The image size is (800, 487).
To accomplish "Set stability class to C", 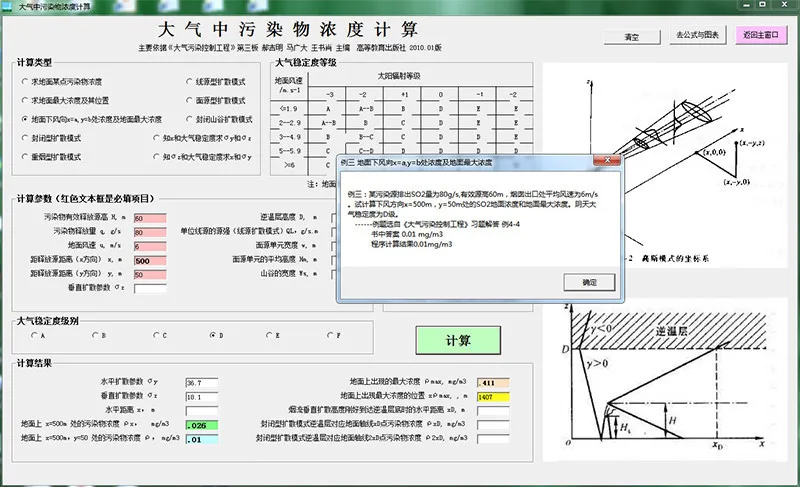I will tap(160, 336).
